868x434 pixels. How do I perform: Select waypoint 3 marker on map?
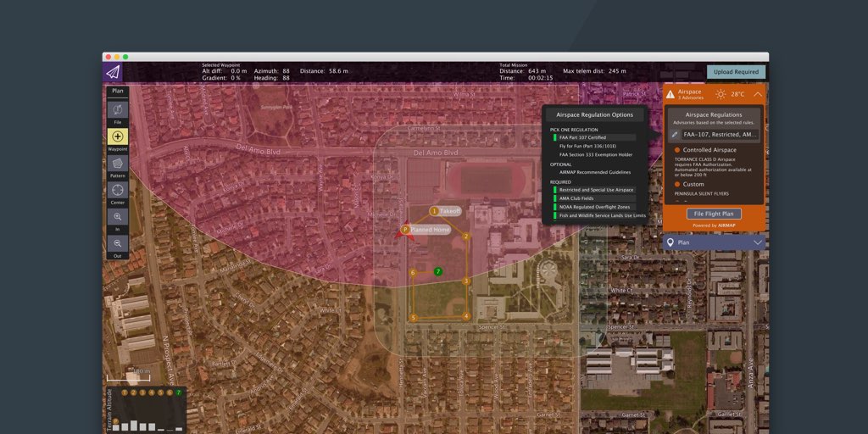(x=466, y=281)
